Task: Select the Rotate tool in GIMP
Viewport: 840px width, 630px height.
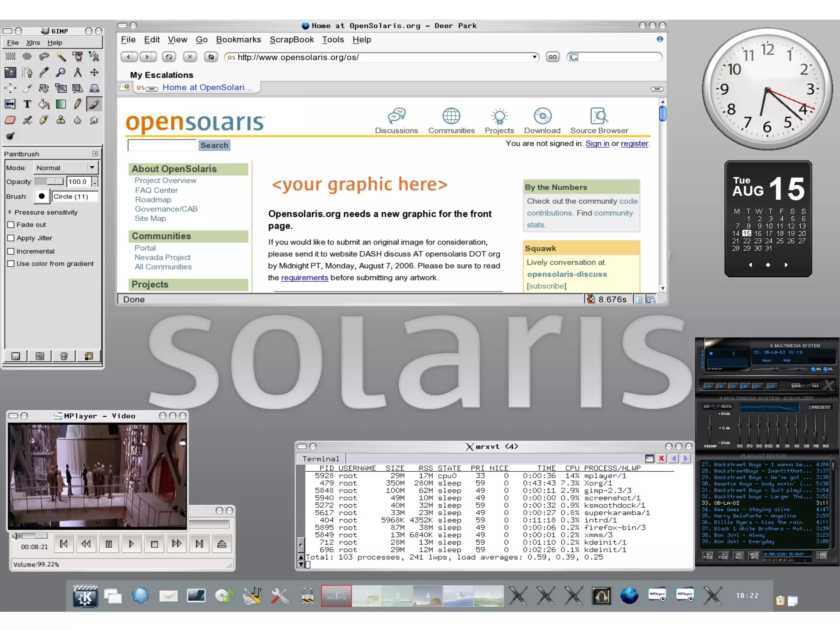Action: (x=44, y=88)
